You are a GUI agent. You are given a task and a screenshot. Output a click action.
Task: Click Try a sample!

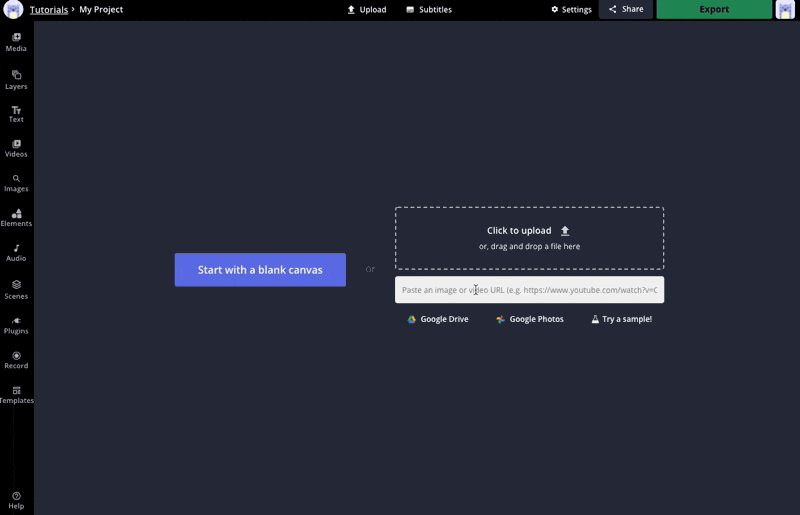click(621, 319)
